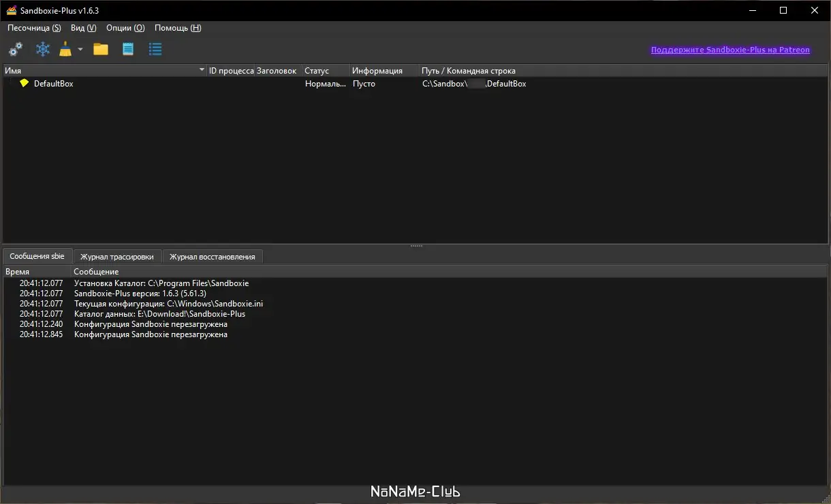Click the C:\Sandbox DefaultBox path cell
The width and height of the screenshot is (831, 504).
pyautogui.click(x=474, y=84)
